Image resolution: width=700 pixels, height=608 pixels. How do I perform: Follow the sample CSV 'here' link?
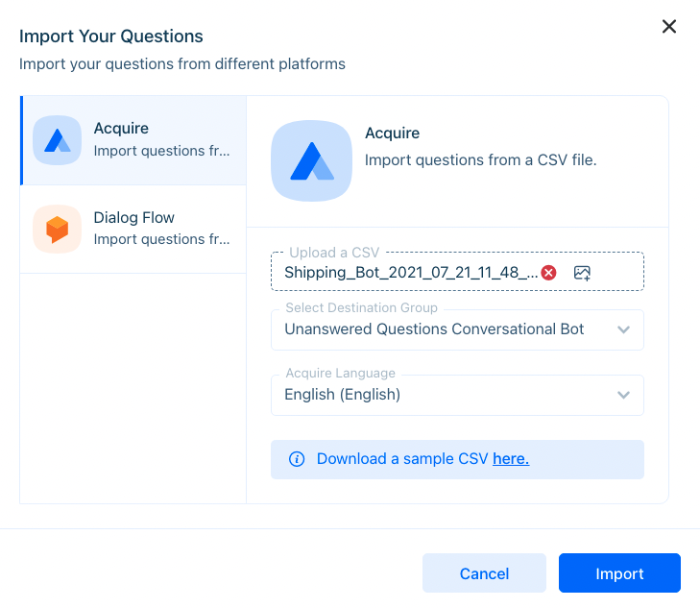tap(511, 459)
